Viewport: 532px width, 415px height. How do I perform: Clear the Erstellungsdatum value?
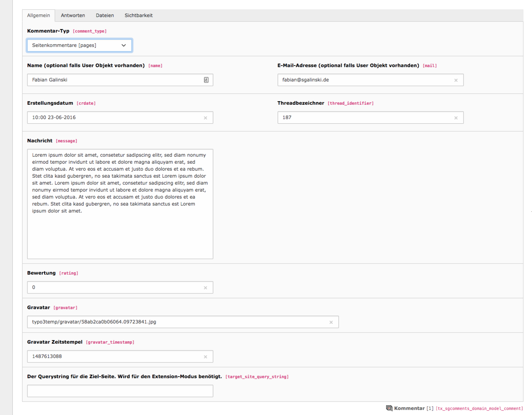point(205,118)
